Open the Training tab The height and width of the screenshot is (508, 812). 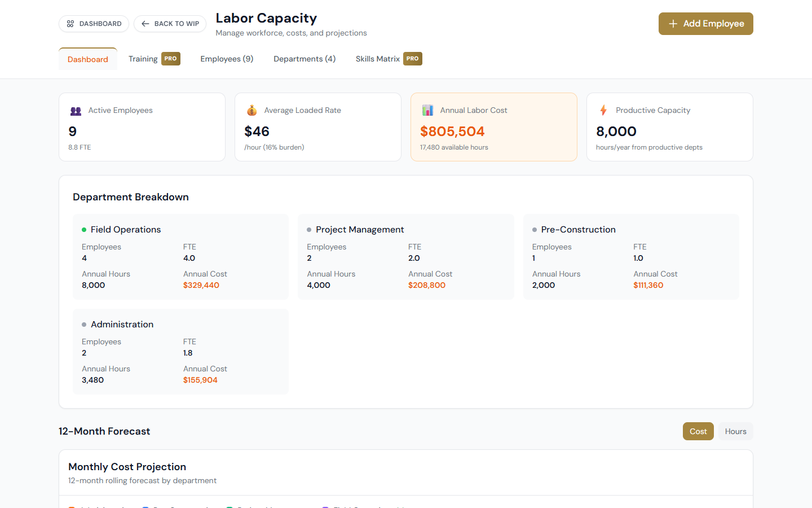[x=154, y=59]
